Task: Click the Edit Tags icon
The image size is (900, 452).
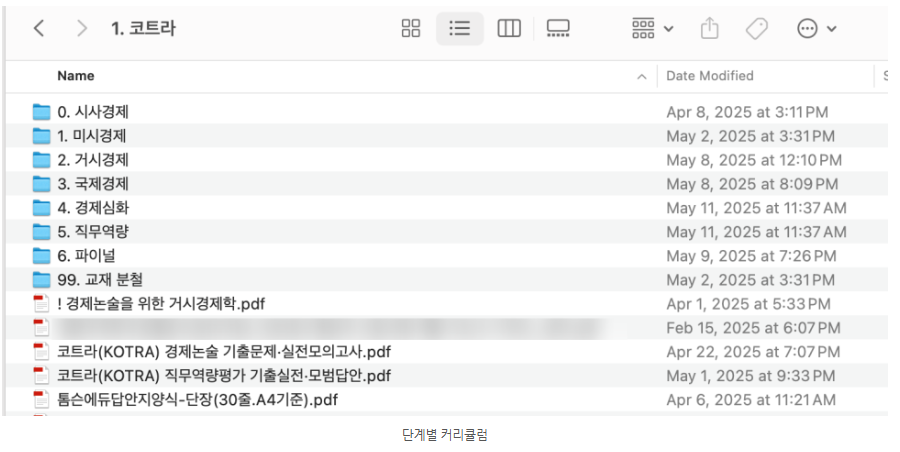Action: point(756,29)
